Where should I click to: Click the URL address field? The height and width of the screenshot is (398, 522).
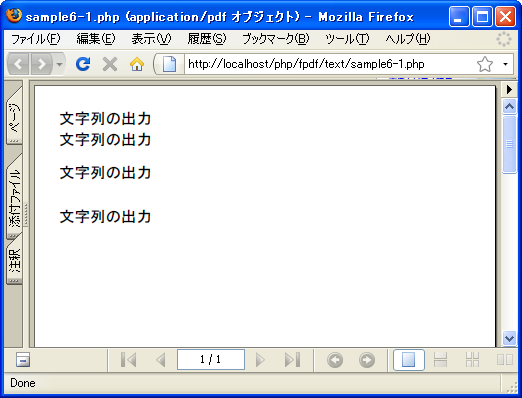point(328,64)
